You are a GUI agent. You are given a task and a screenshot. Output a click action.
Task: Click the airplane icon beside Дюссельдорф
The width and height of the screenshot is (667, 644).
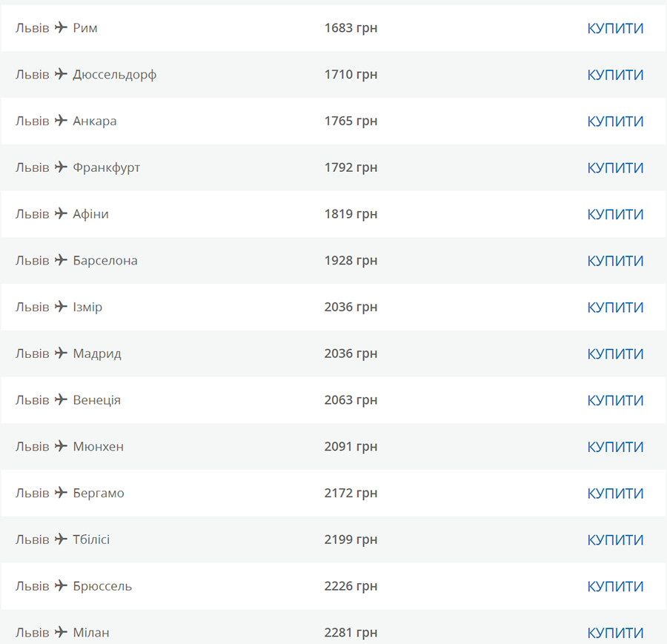61,74
